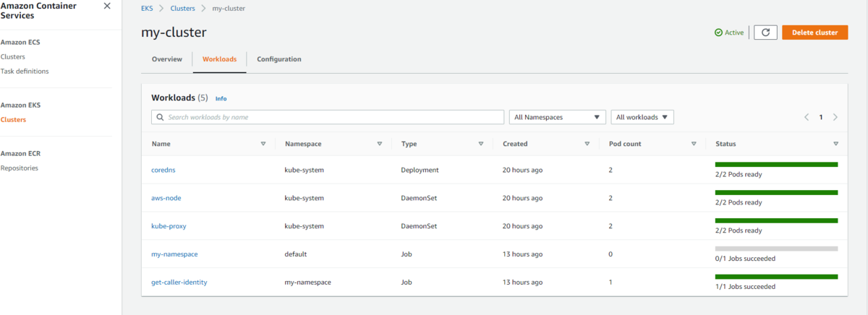
Task: Delete cluster button
Action: tap(814, 33)
